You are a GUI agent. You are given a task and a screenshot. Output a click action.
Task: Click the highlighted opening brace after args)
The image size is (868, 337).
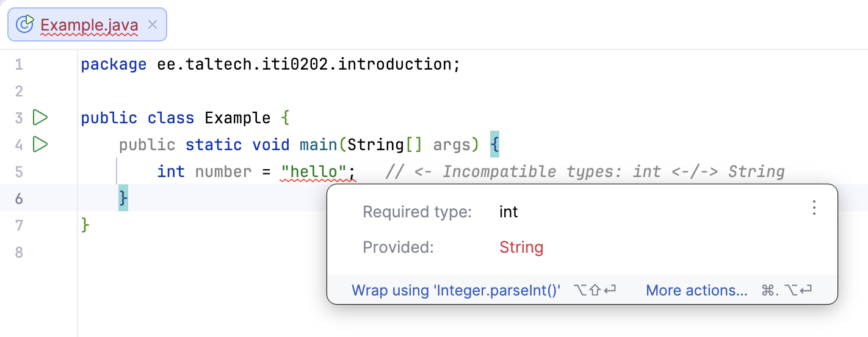coord(494,145)
